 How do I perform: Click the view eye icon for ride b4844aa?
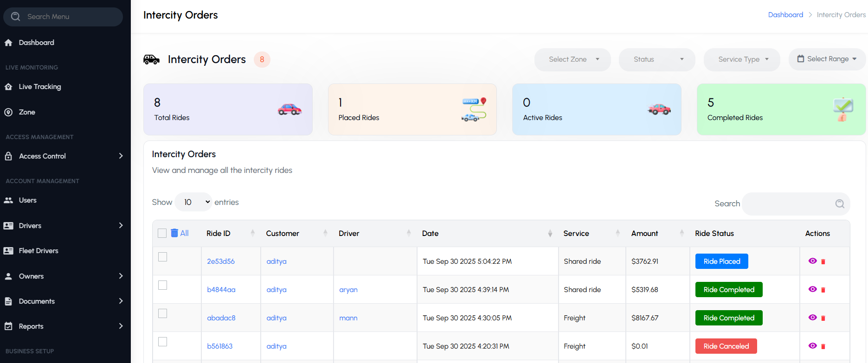pyautogui.click(x=812, y=289)
